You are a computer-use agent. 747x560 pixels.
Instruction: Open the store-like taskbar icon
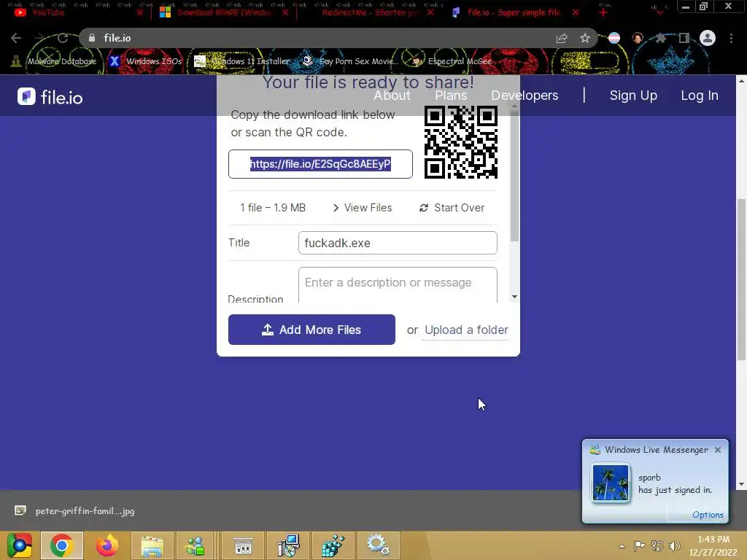point(243,545)
